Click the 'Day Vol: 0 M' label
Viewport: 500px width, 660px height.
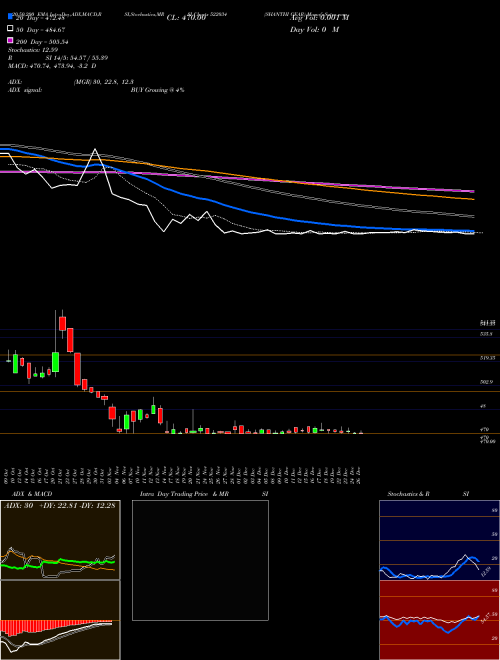[314, 30]
